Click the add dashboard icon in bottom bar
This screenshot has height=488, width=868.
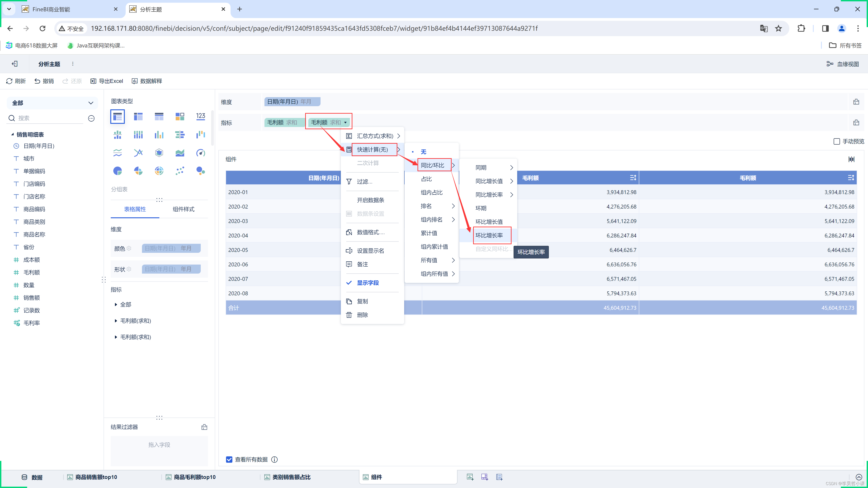[x=485, y=477]
